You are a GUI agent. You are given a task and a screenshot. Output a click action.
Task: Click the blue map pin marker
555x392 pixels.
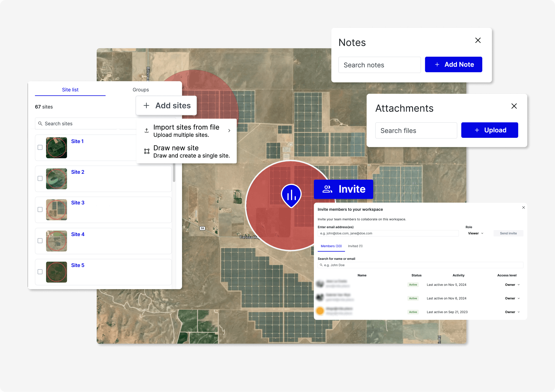[x=291, y=195]
